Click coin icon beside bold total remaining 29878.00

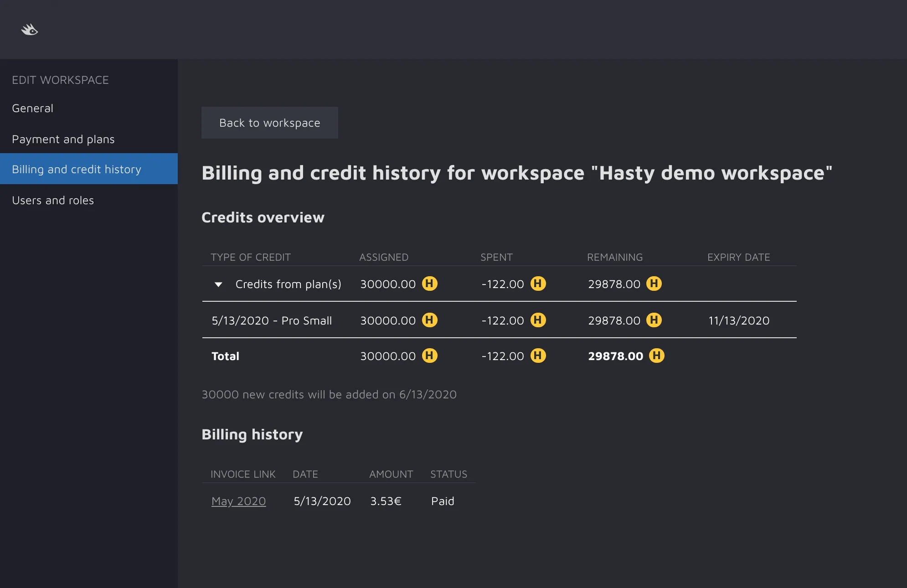click(x=656, y=356)
